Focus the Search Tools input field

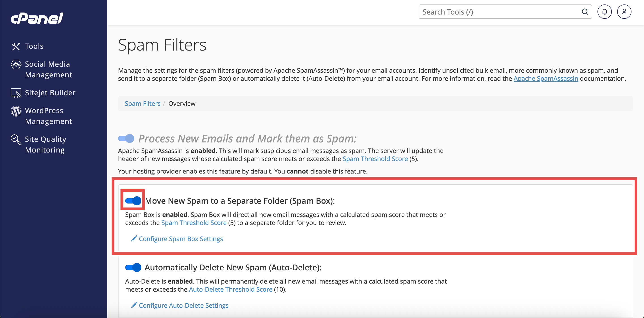pos(500,12)
